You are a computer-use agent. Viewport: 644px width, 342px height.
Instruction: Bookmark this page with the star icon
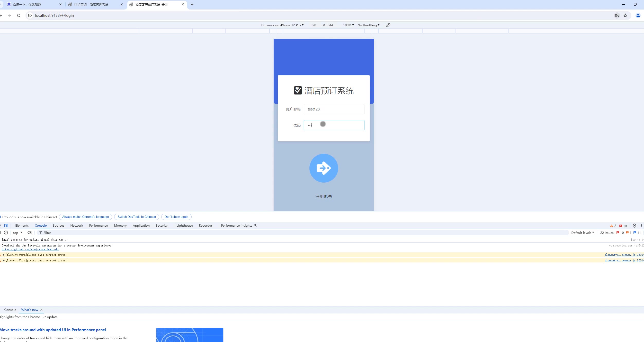(x=625, y=15)
